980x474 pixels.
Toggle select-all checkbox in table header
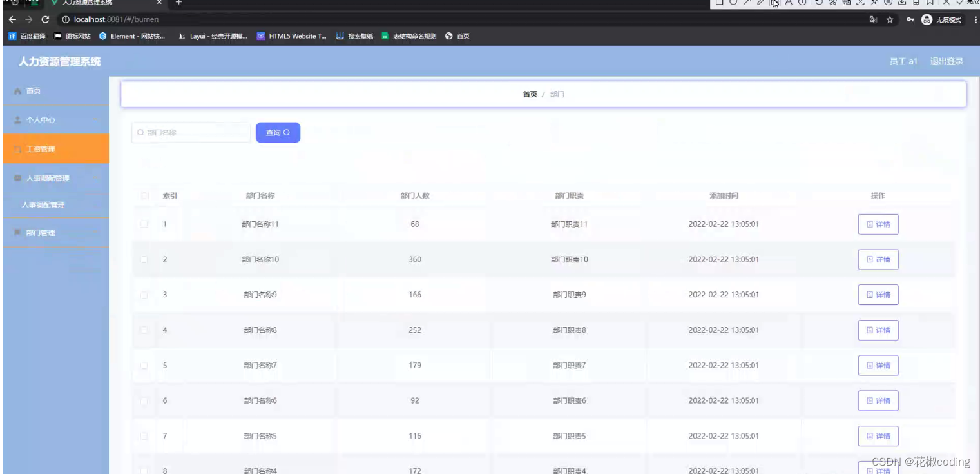[x=144, y=195]
